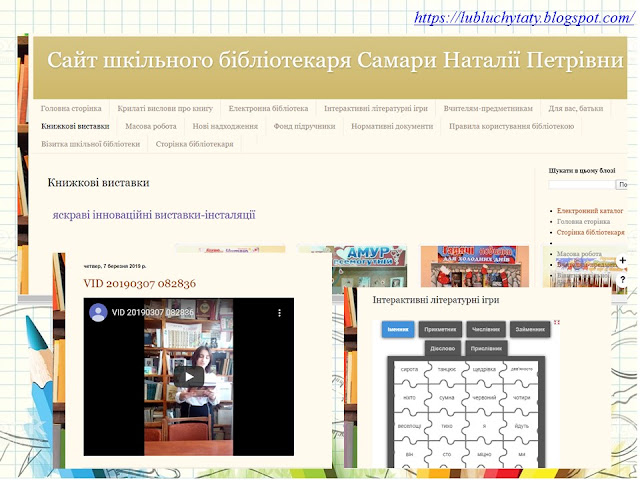Click puzzle piece тихо

[x=447, y=426]
